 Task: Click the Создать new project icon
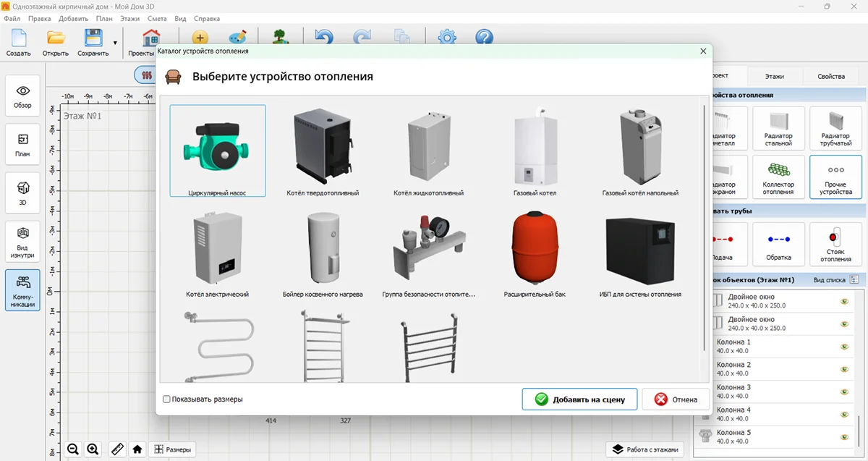(19, 42)
